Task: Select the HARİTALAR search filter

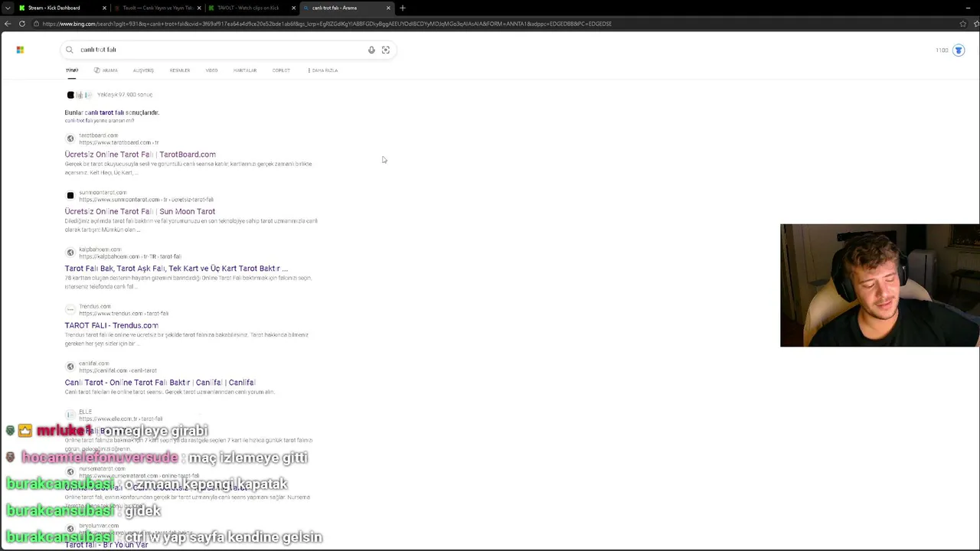Action: [245, 70]
